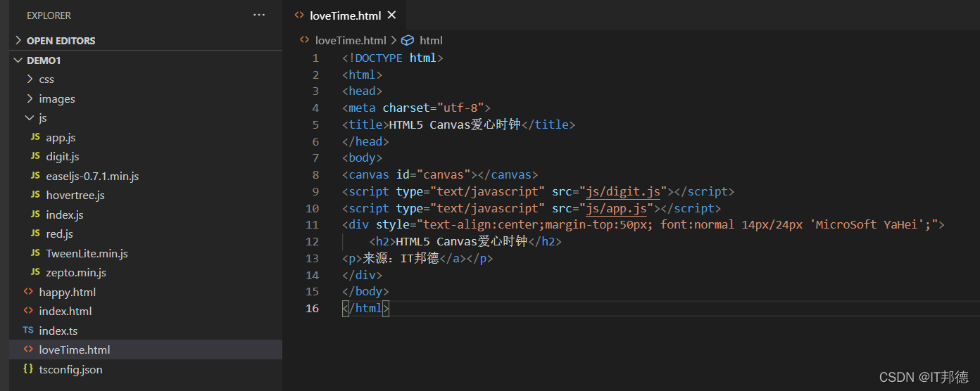Click the HTML icon beside loveTime.html in explorer
Viewport: 980px width, 391px height.
(x=28, y=350)
